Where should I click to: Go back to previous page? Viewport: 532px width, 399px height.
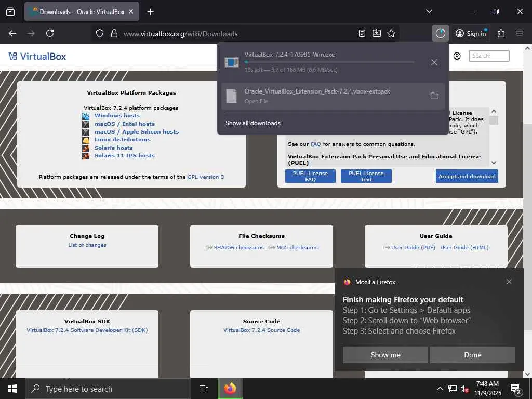(x=12, y=33)
